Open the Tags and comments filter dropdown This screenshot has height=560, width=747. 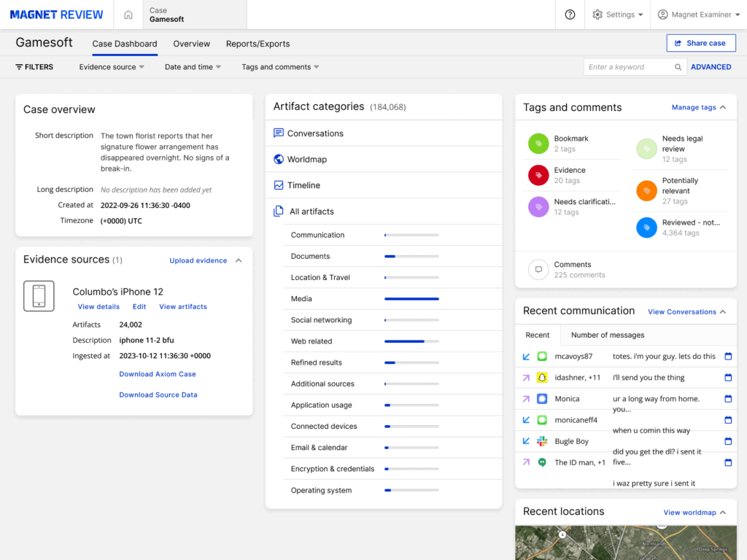[x=279, y=66]
